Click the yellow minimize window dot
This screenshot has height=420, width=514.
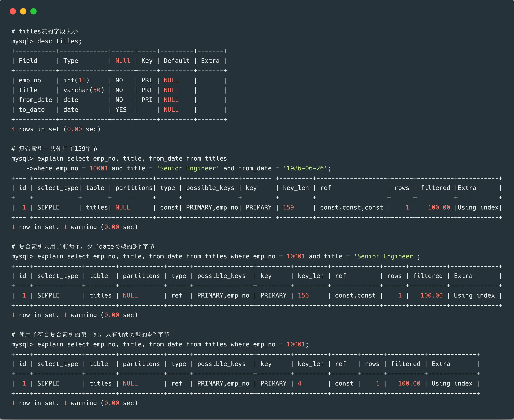coord(23,11)
